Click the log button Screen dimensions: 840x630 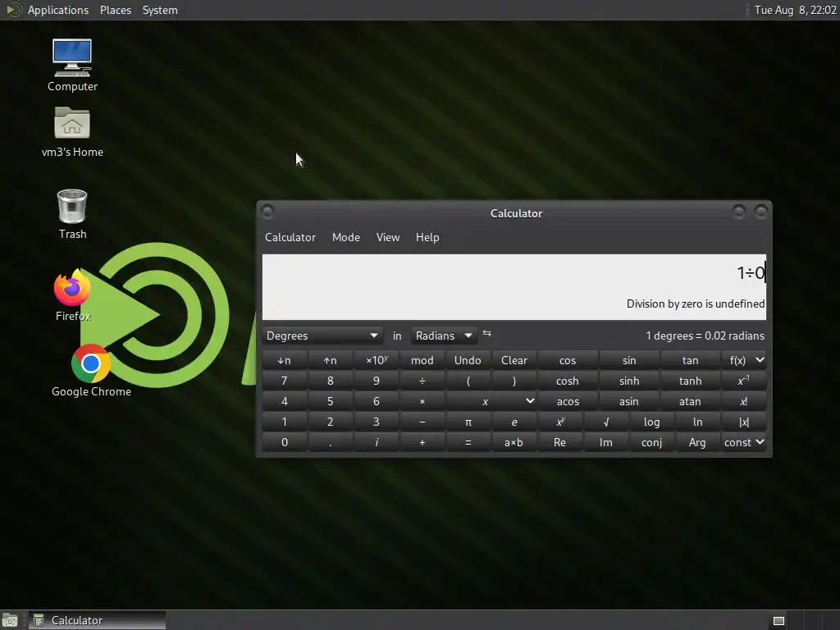pyautogui.click(x=652, y=422)
